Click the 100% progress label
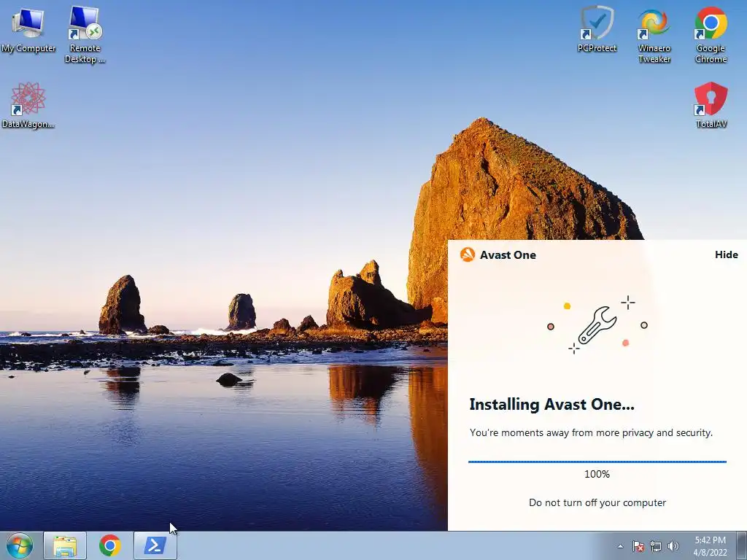 (597, 474)
